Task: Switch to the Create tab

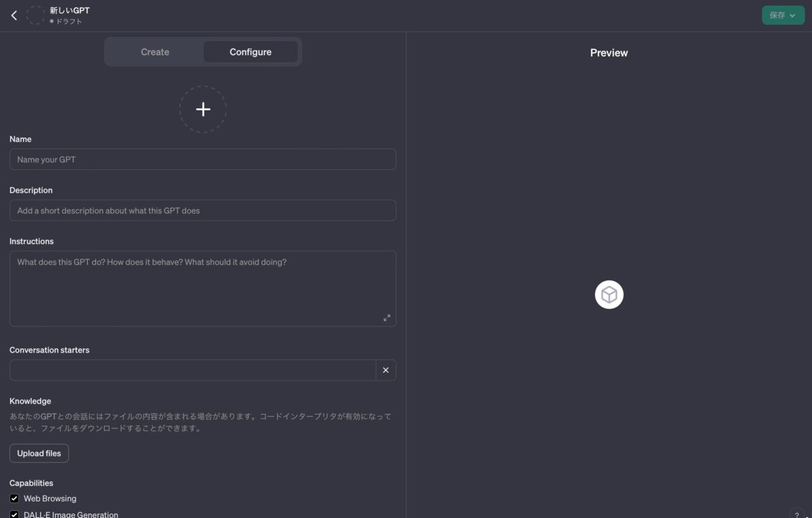Action: 155,52
